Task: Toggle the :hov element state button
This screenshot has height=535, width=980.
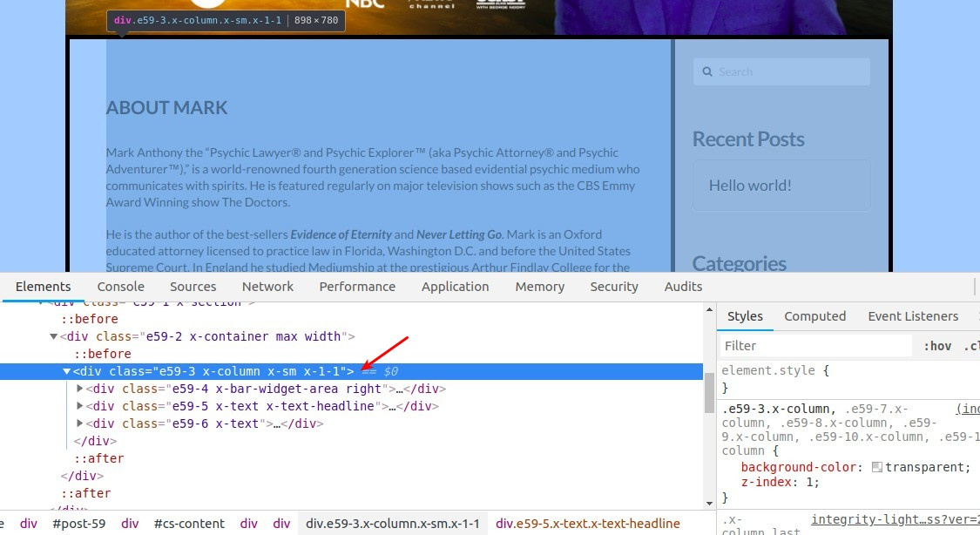Action: coord(936,346)
